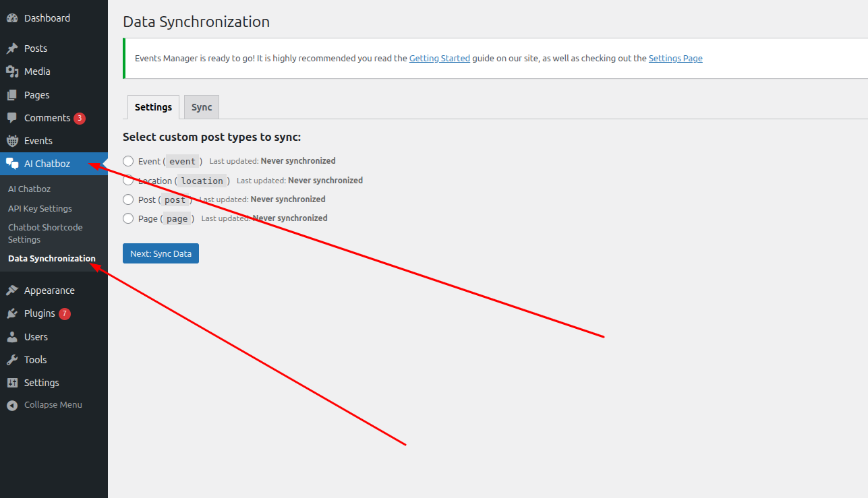Follow the Settings Page link
The height and width of the screenshot is (498, 868).
675,59
